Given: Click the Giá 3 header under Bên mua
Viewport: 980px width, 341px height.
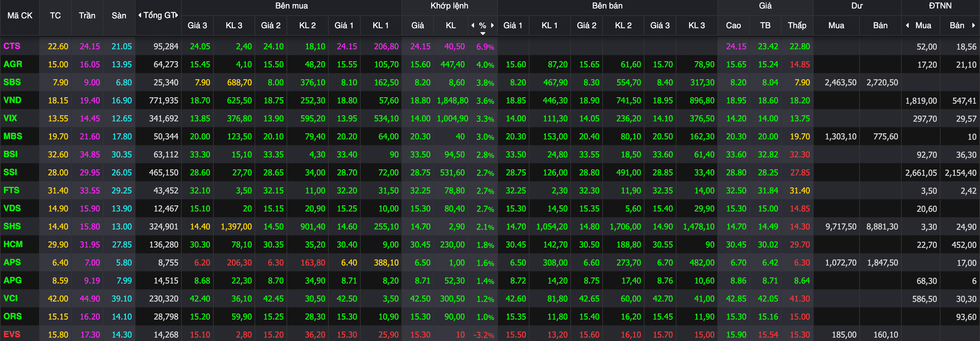Looking at the screenshot, I should [x=197, y=25].
